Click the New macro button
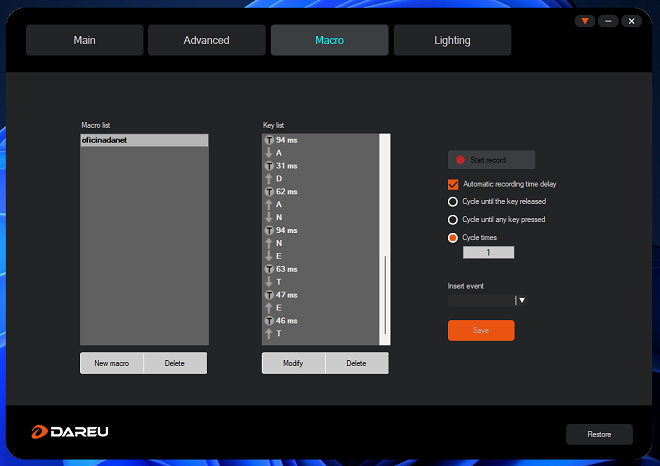The height and width of the screenshot is (466, 660). tap(112, 363)
